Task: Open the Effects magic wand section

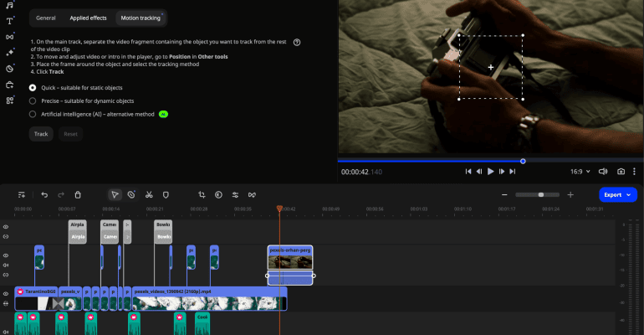Action: point(9,53)
